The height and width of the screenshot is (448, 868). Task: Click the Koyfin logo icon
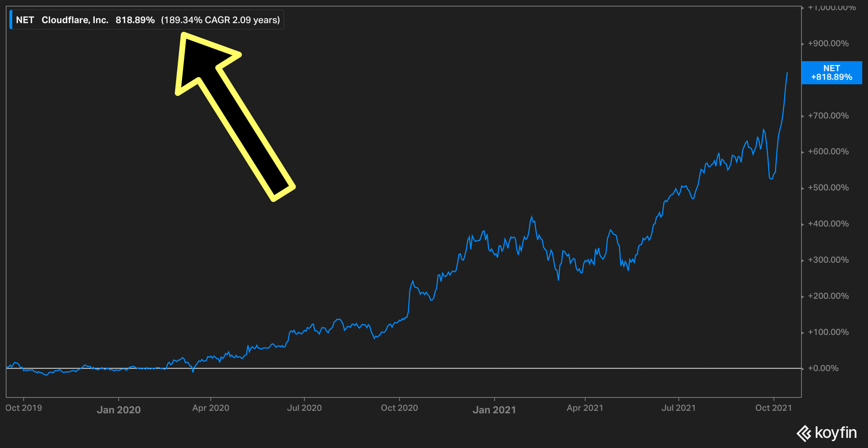click(804, 433)
